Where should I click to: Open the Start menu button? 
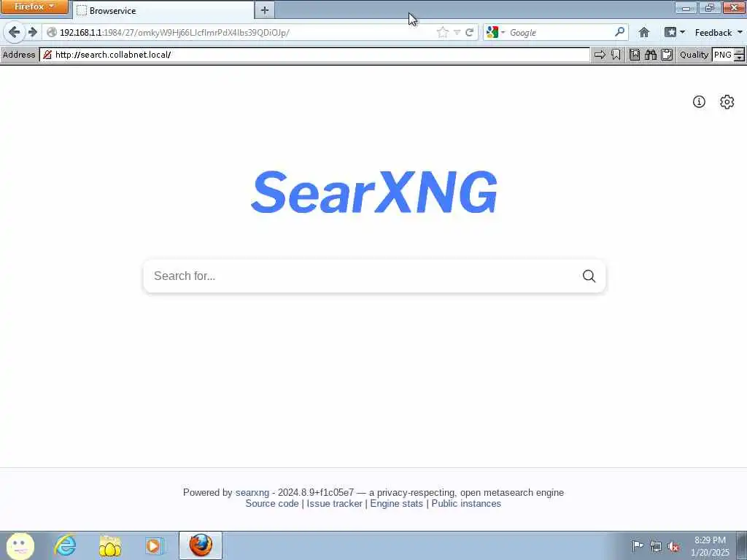[x=20, y=546]
